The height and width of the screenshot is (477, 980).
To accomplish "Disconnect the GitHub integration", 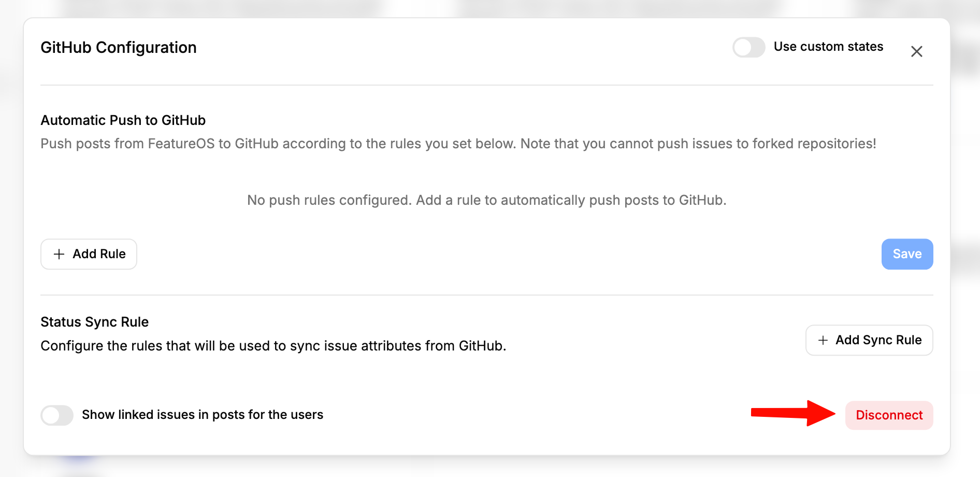I will coord(889,415).
